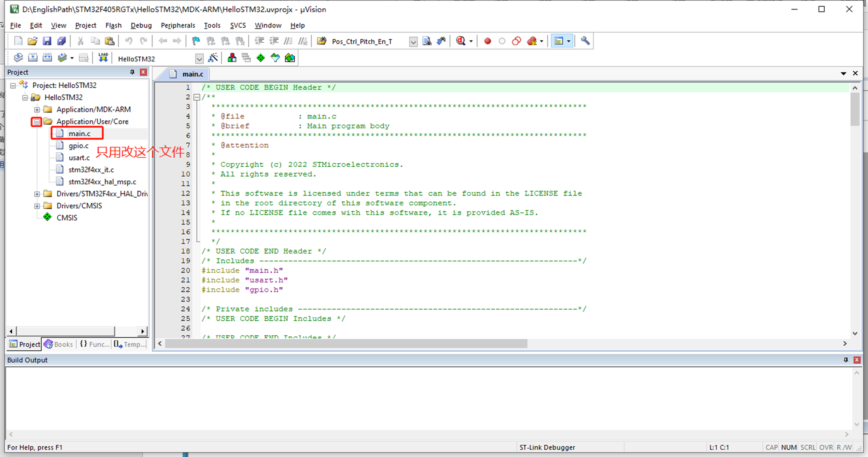Viewport: 868px width, 457px height.
Task: Open Manage Run-Time Environment with the green diamond
Action: point(261,58)
